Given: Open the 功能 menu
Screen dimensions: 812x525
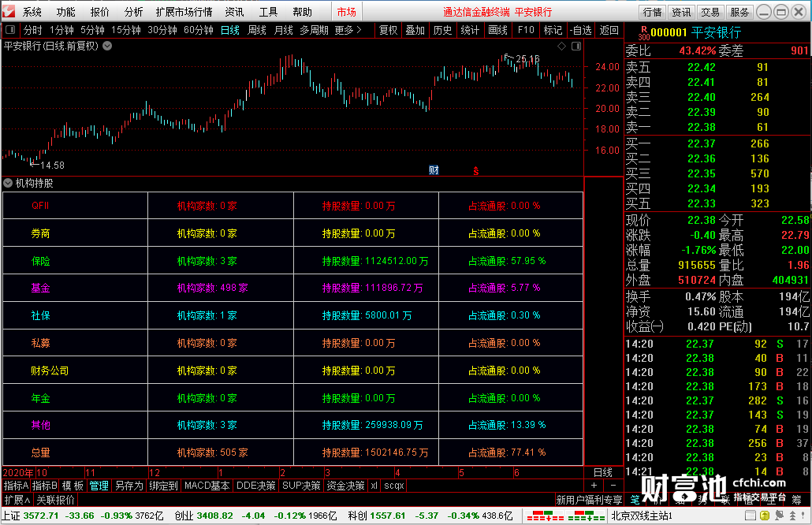Looking at the screenshot, I should (65, 11).
